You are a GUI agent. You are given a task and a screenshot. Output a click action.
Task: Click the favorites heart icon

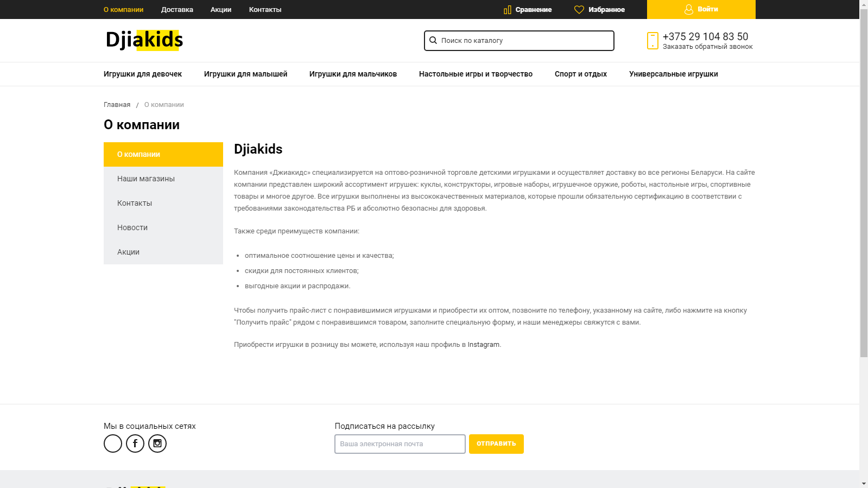tap(579, 10)
